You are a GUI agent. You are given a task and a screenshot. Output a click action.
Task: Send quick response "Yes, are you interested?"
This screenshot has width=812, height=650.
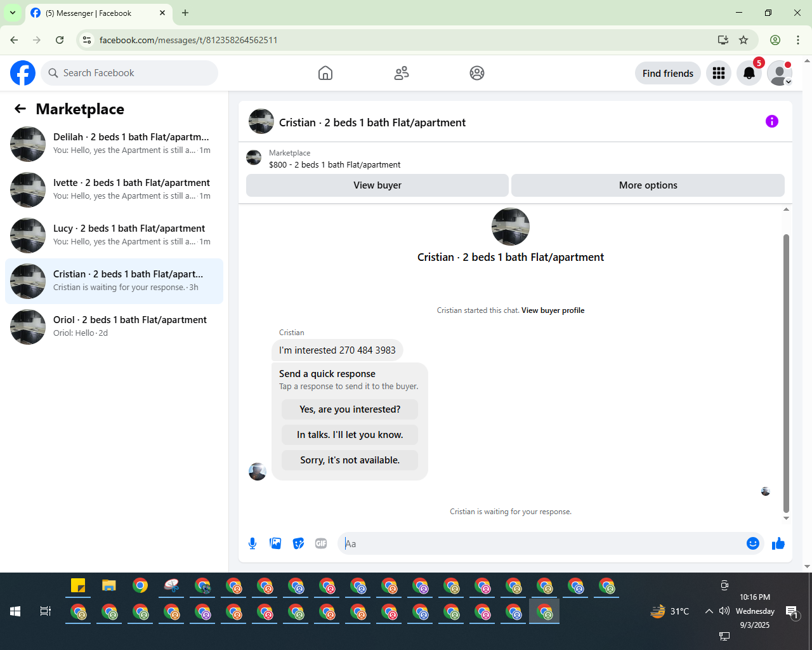pyautogui.click(x=350, y=409)
